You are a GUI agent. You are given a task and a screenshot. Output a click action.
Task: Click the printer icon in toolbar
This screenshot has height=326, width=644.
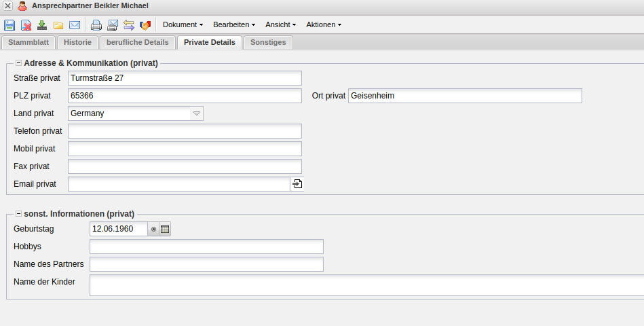[x=96, y=25]
